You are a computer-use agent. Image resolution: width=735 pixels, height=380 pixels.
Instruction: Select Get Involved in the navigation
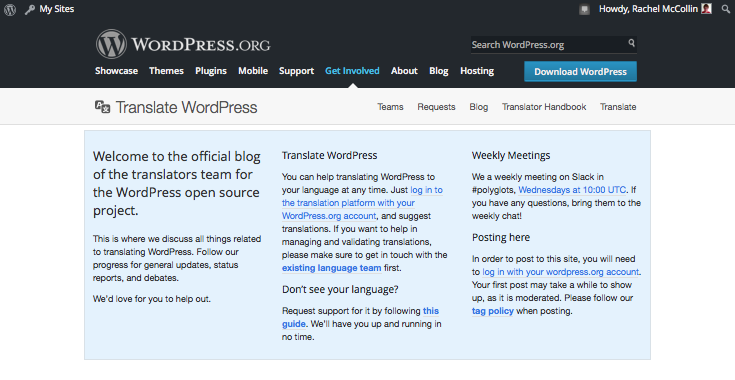(x=352, y=71)
